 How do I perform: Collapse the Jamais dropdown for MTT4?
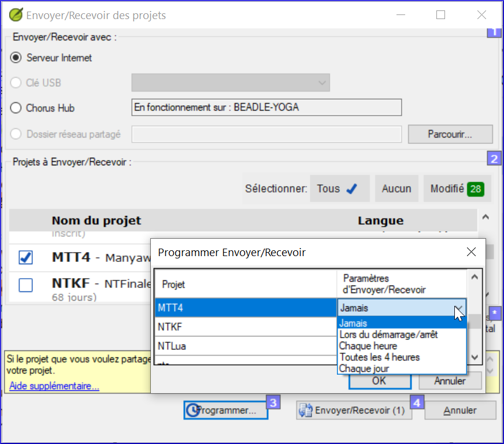pos(459,308)
